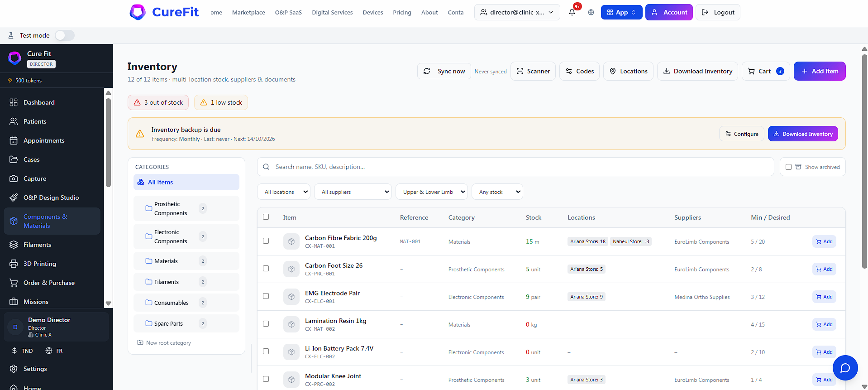Open Settings in sidebar

point(35,369)
